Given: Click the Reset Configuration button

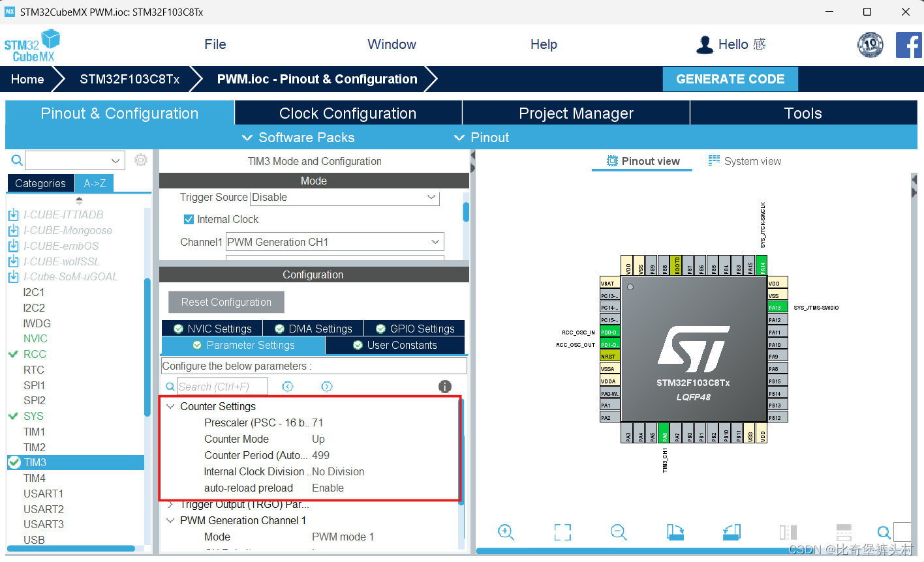Looking at the screenshot, I should pos(226,302).
